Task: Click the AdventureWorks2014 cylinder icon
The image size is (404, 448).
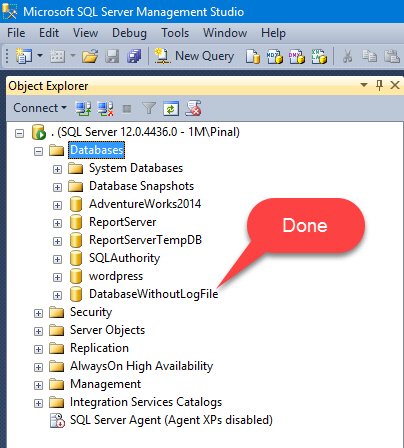Action: point(76,204)
